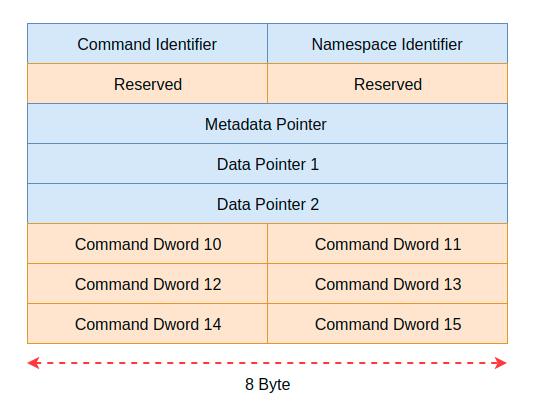Select the Command Dword 10 cell
The image size is (538, 411).
(x=148, y=244)
